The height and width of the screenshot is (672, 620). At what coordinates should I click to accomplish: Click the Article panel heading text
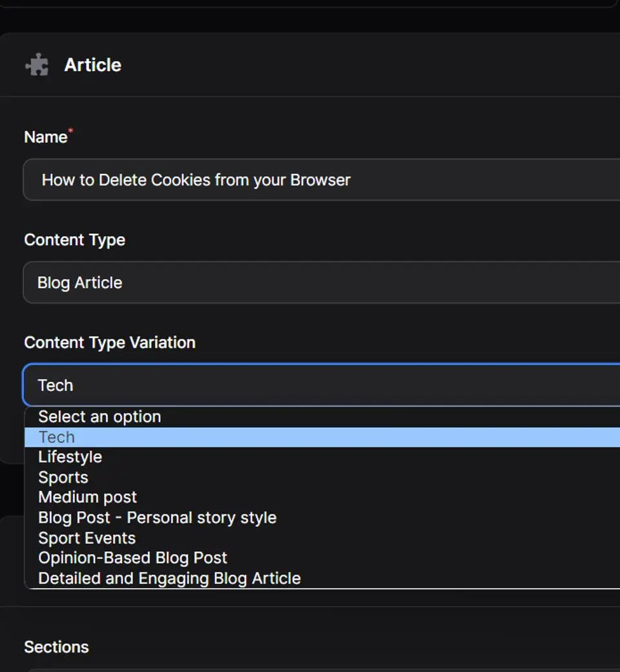pyautogui.click(x=92, y=65)
